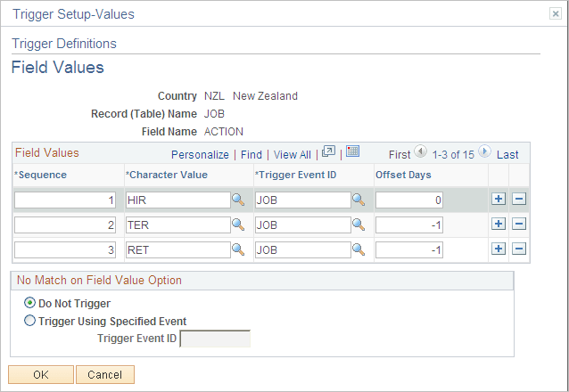Edit Trigger Event ID field in TER row
This screenshot has width=569, height=392.
(x=303, y=225)
